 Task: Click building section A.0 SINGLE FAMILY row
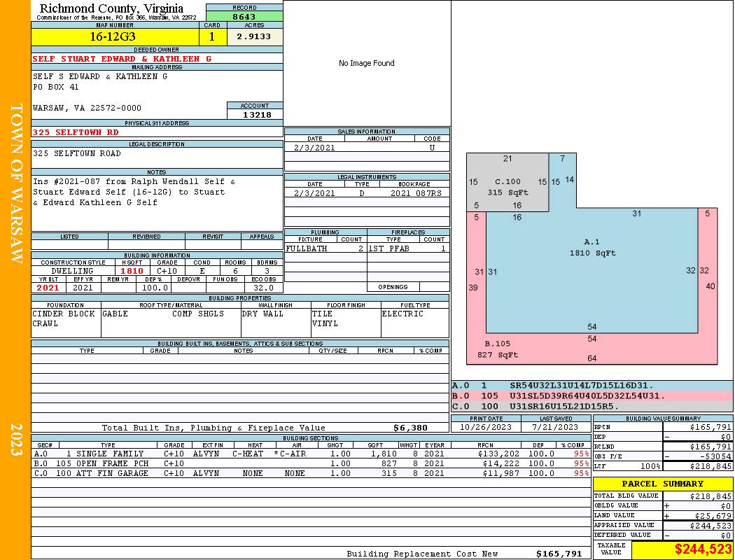(311, 454)
